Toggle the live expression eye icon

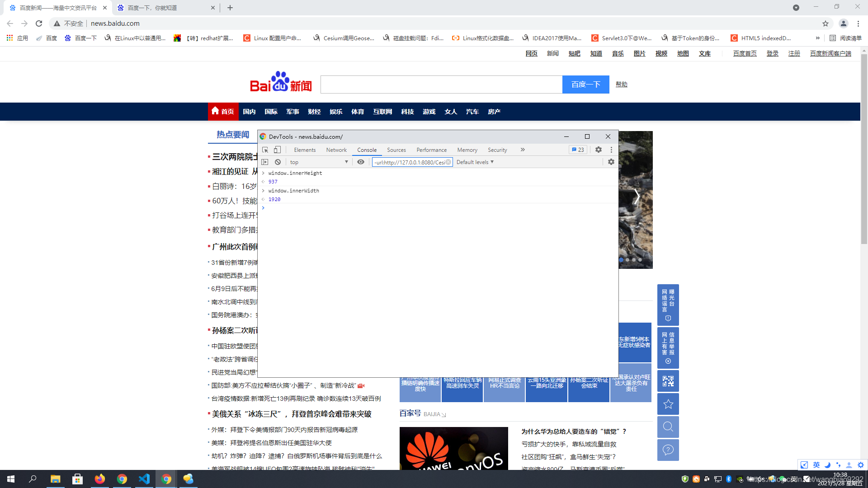click(x=361, y=162)
